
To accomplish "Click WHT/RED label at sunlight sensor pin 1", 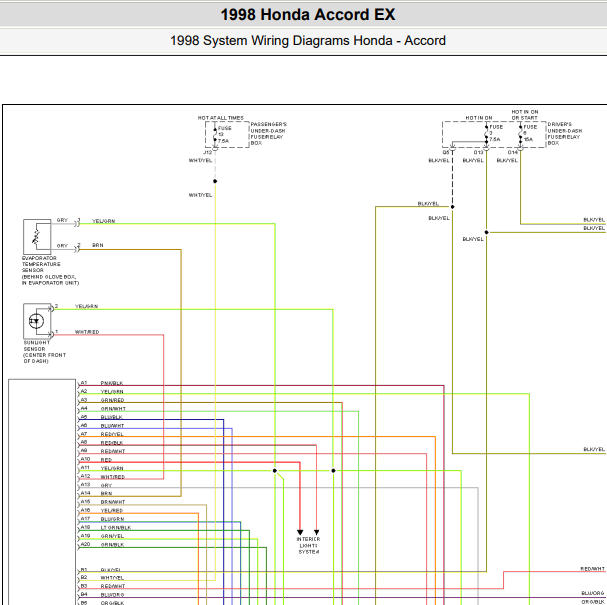I will [x=87, y=332].
